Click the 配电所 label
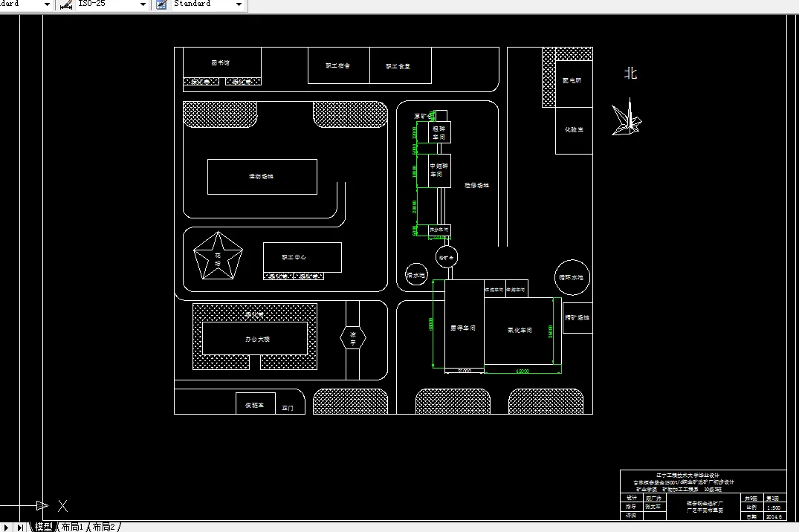The height and width of the screenshot is (532, 799). (572, 80)
